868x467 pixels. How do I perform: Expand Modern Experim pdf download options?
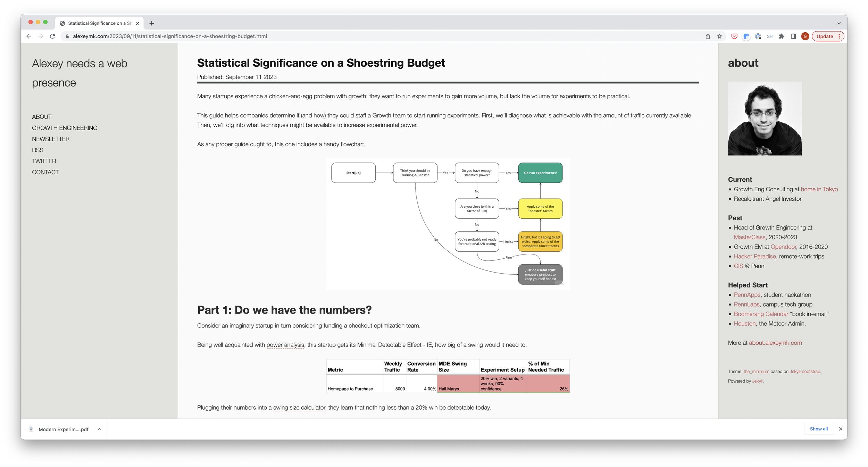pyautogui.click(x=99, y=429)
